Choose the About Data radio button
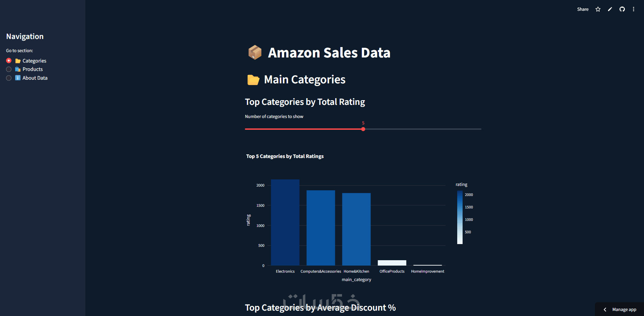Viewport: 644px width, 316px height. [9, 78]
